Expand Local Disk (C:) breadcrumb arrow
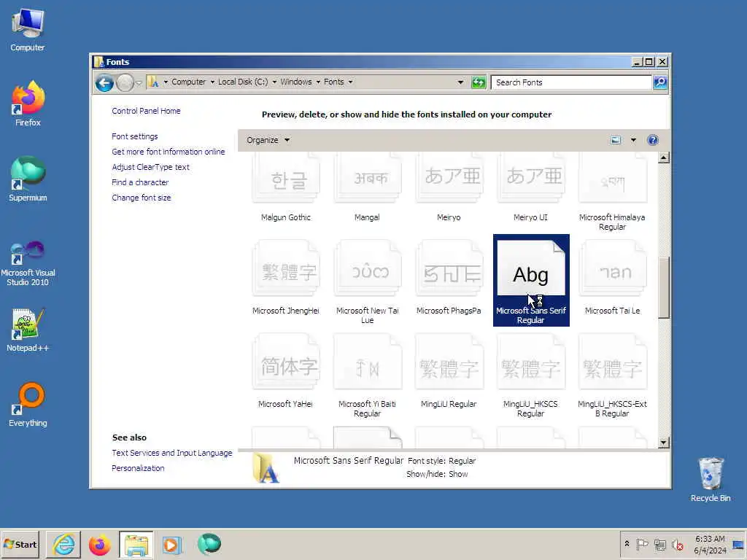This screenshot has width=747, height=560. (x=274, y=82)
